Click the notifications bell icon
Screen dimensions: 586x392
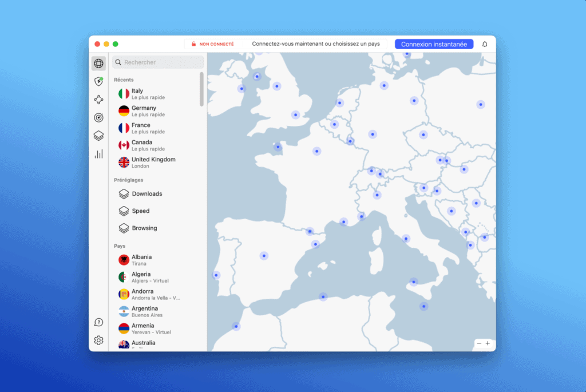pyautogui.click(x=485, y=44)
